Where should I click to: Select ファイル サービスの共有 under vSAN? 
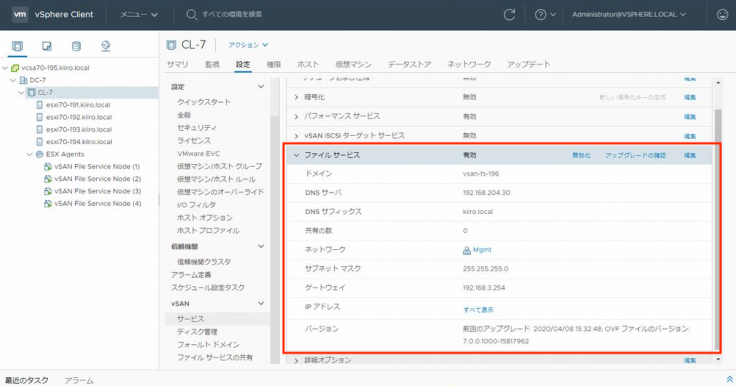[215, 357]
